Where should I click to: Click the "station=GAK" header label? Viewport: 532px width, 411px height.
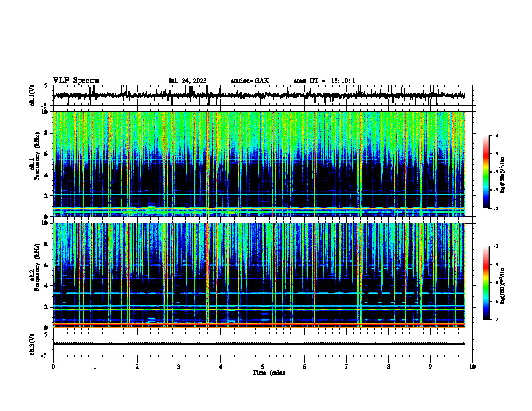coord(250,81)
